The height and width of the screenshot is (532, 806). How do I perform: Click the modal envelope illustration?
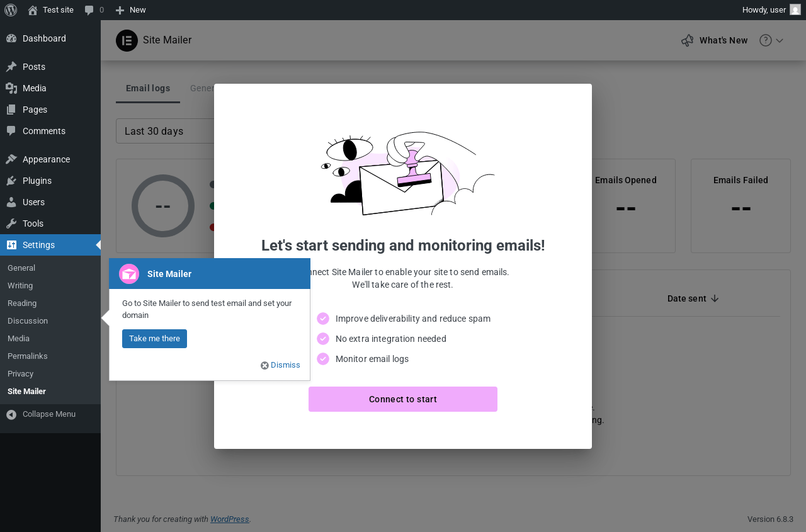[408, 174]
